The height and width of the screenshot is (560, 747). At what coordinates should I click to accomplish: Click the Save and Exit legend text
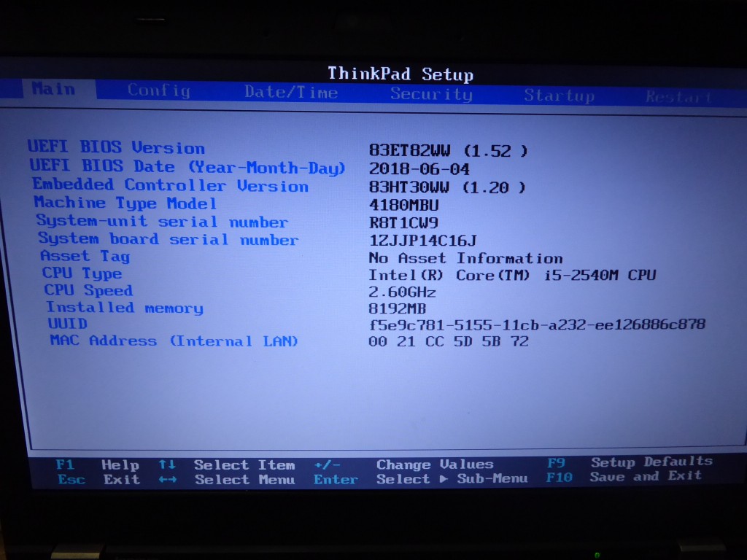[646, 475]
